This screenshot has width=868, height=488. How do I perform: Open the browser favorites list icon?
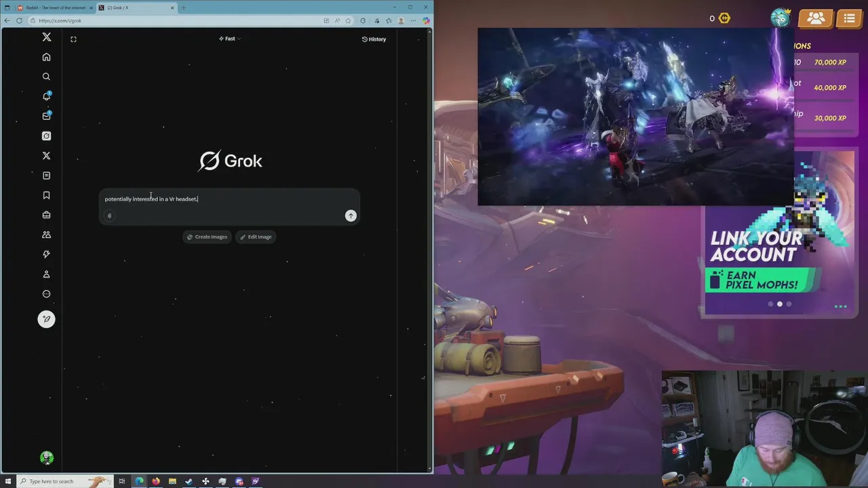pyautogui.click(x=389, y=20)
